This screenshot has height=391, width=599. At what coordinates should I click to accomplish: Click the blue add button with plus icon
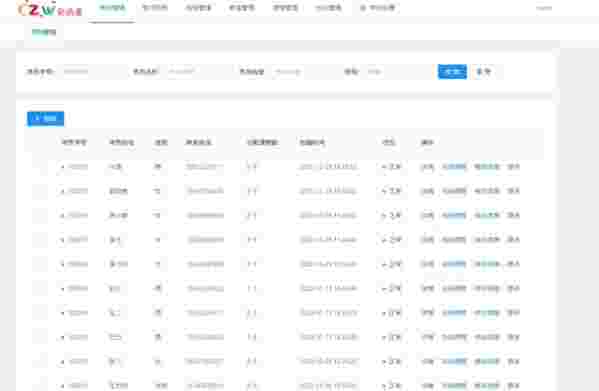(x=45, y=119)
